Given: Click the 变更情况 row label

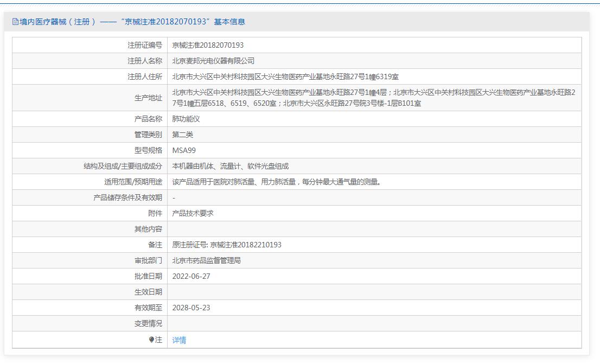Looking at the screenshot, I should point(148,323).
